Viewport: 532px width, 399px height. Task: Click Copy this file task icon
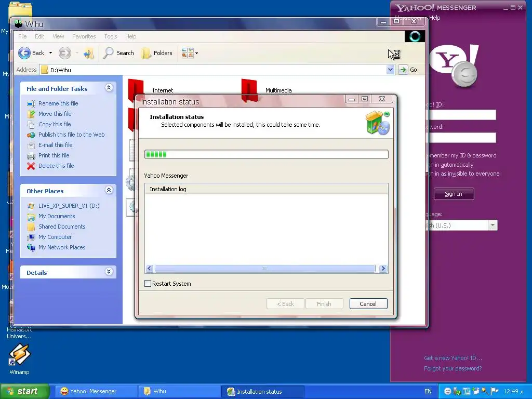pos(31,125)
